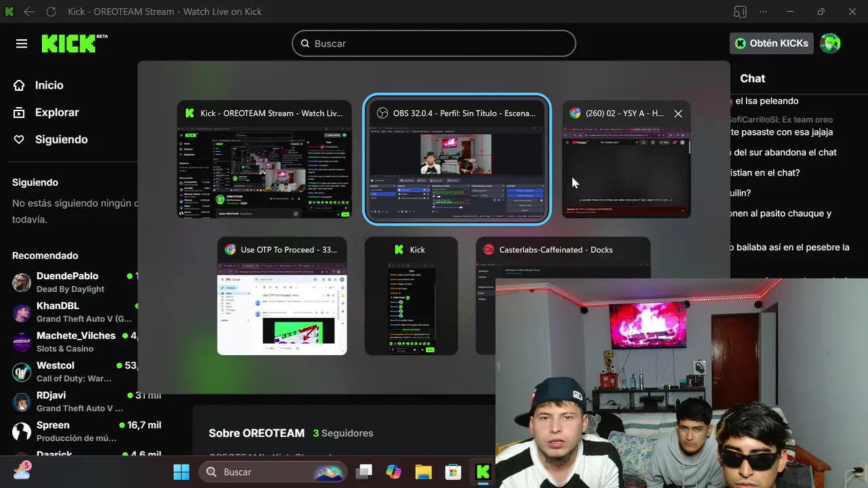868x488 pixels.
Task: Click the Chat panel header
Action: pos(753,79)
